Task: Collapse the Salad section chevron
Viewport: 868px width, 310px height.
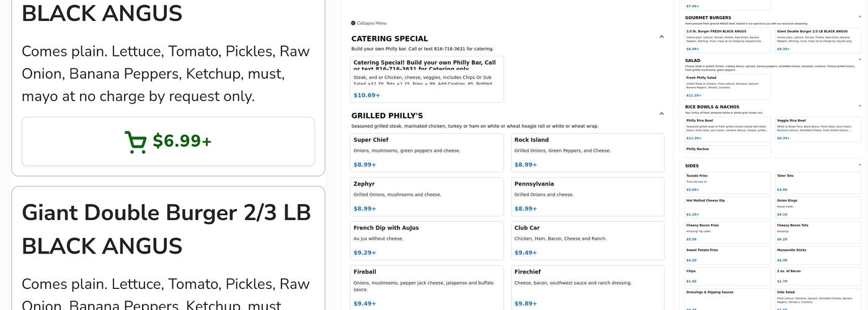Action: tap(860, 60)
